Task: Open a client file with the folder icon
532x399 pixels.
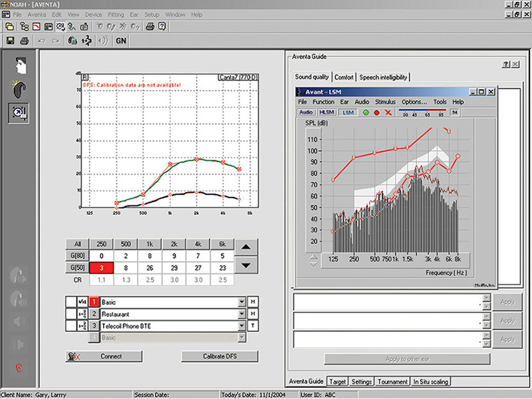Action: [9, 27]
